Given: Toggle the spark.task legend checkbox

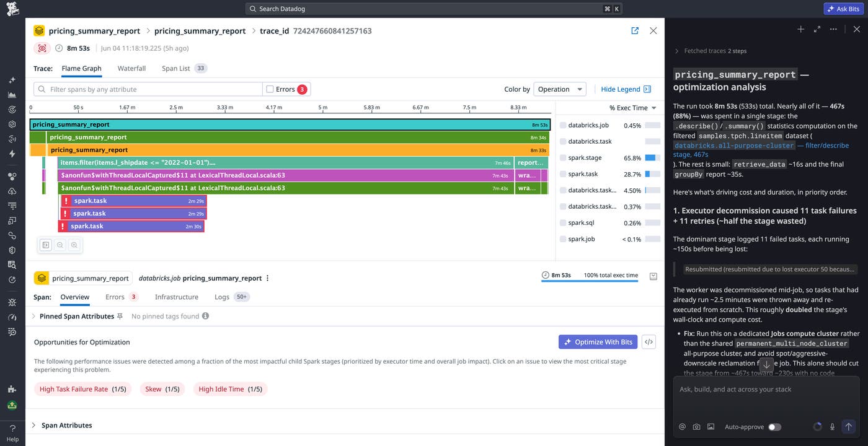Looking at the screenshot, I should [563, 174].
